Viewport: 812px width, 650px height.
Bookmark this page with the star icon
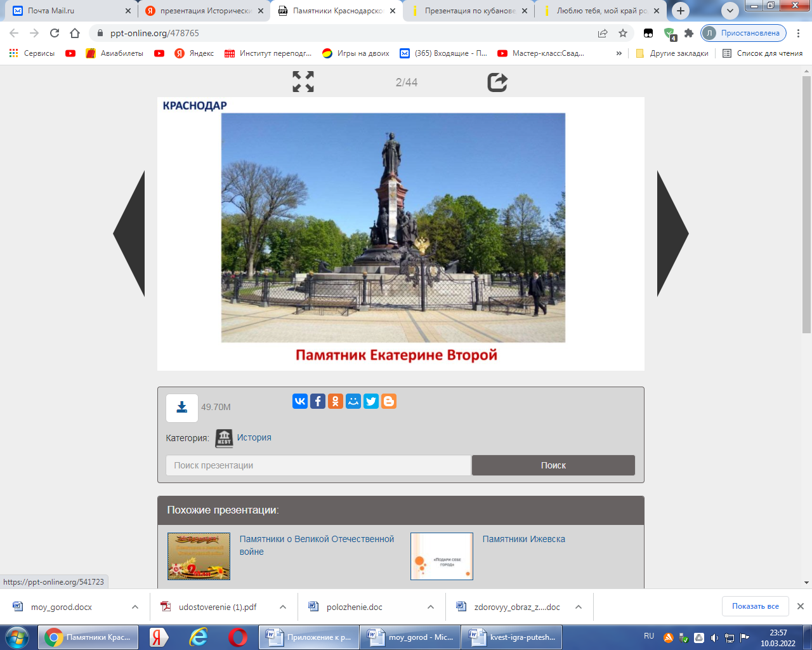623,33
